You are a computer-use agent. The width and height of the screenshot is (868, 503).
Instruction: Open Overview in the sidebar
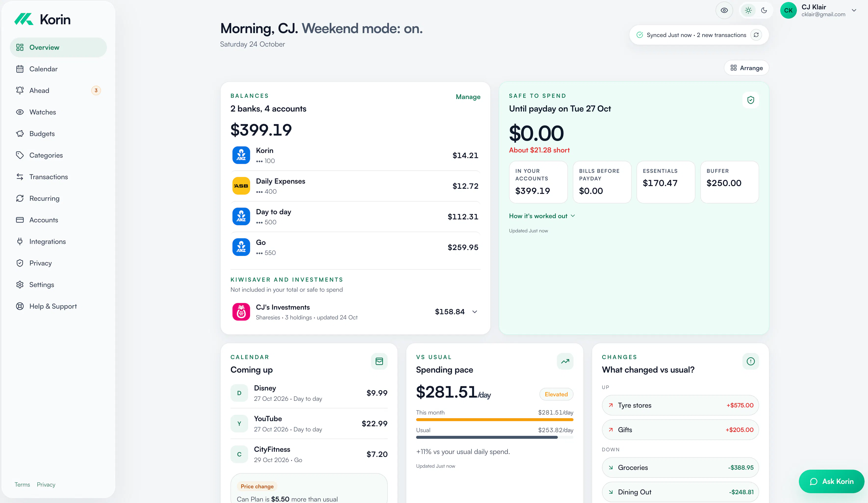[x=58, y=47]
